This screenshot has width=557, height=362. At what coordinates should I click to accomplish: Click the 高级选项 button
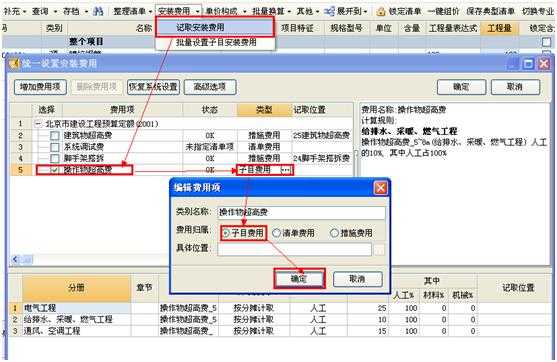(x=210, y=87)
